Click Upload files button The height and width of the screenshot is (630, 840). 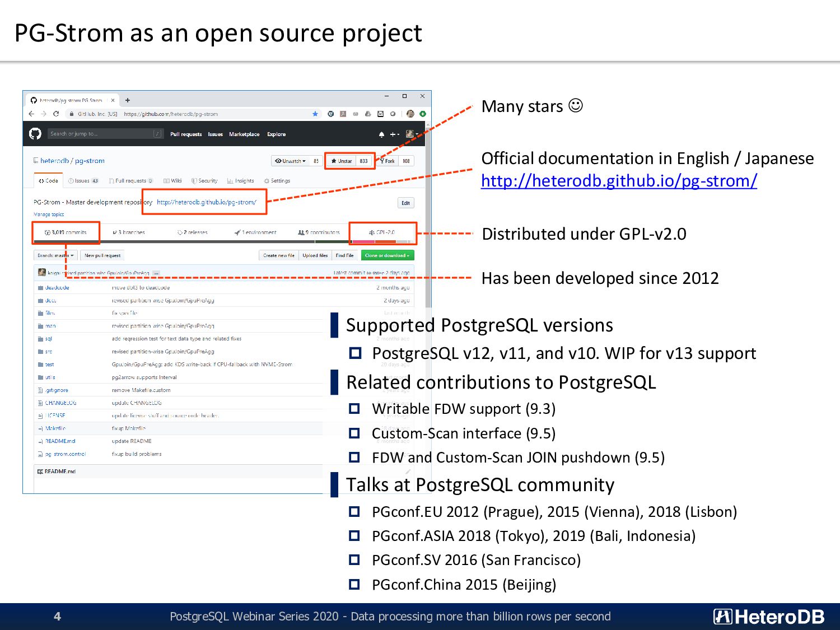(315, 255)
